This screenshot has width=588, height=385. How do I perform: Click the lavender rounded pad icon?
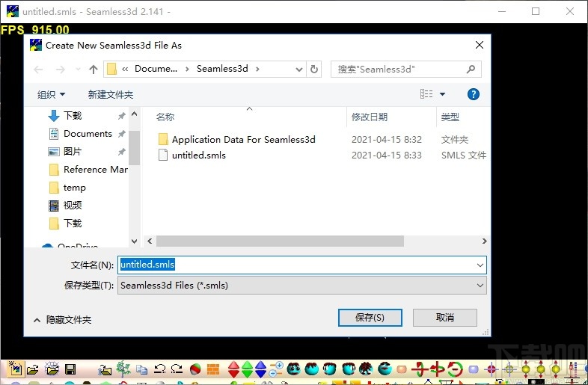pyautogui.click(x=474, y=369)
